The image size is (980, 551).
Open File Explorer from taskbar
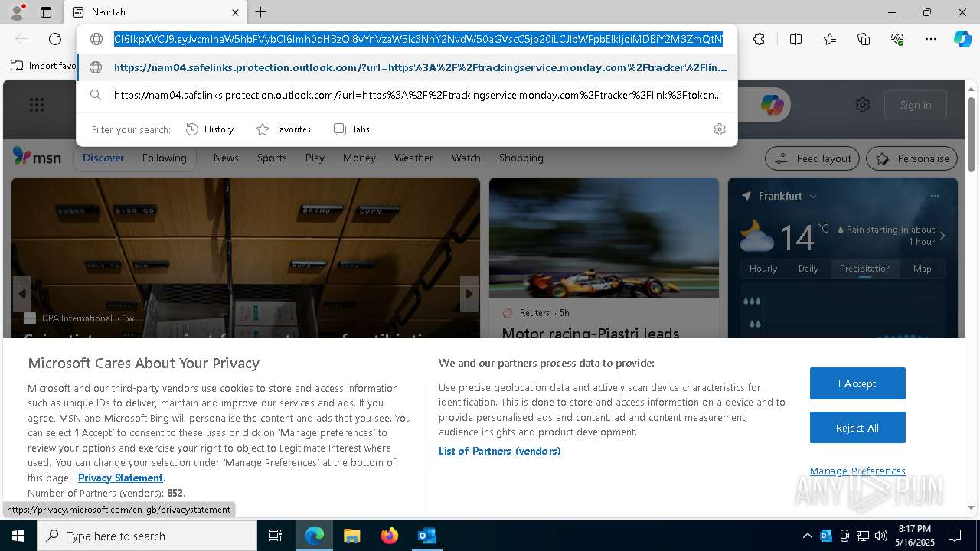[x=351, y=536]
